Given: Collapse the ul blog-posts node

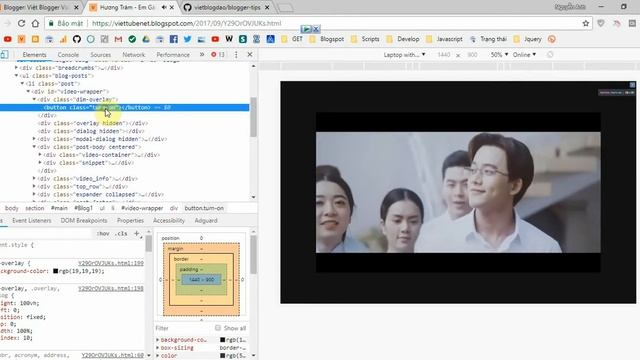Looking at the screenshot, I should (16, 76).
